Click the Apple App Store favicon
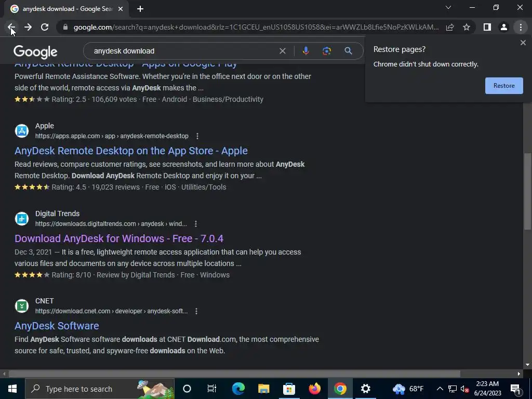Screen dimensions: 532x399 [22, 130]
